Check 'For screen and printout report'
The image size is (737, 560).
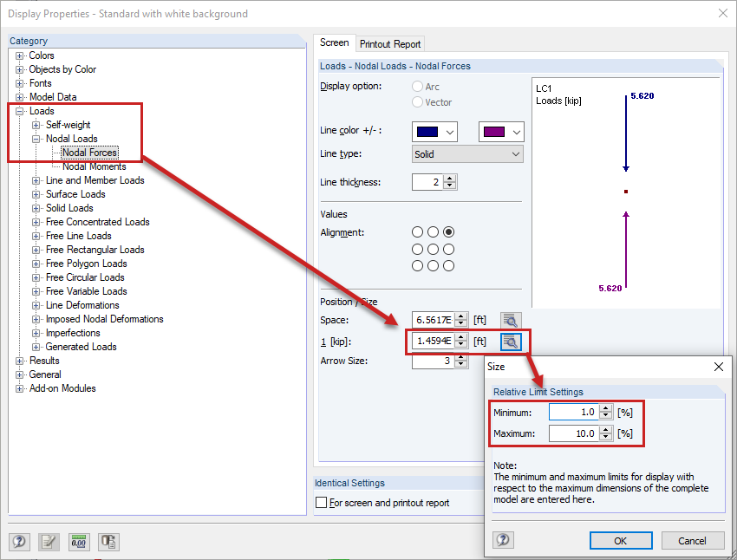coord(322,502)
